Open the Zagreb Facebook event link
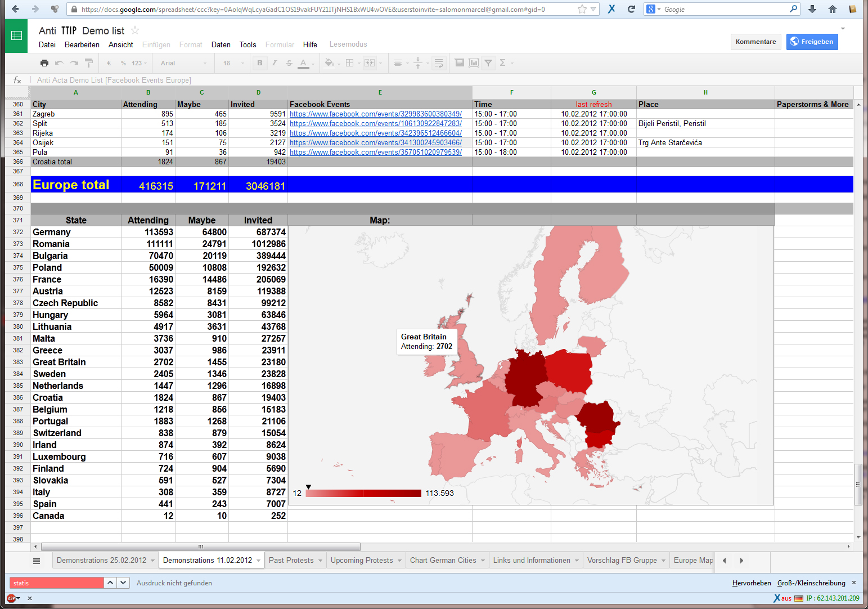This screenshot has width=868, height=609. point(375,114)
